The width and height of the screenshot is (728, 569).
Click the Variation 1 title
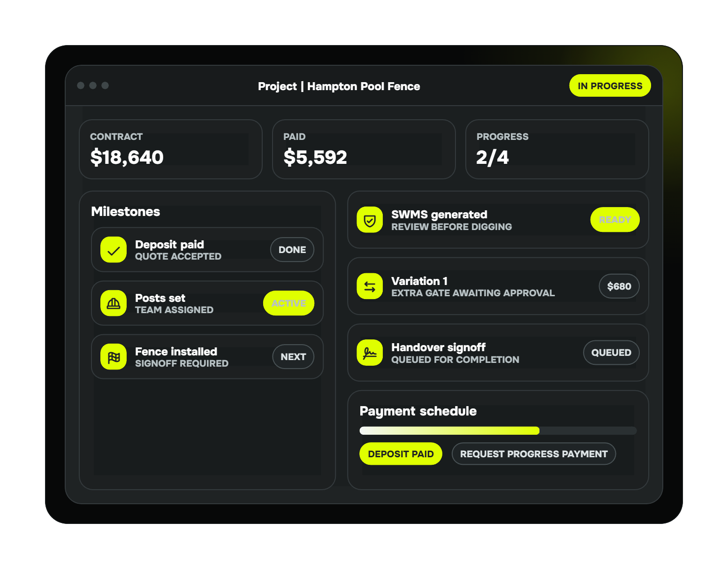[x=419, y=281]
